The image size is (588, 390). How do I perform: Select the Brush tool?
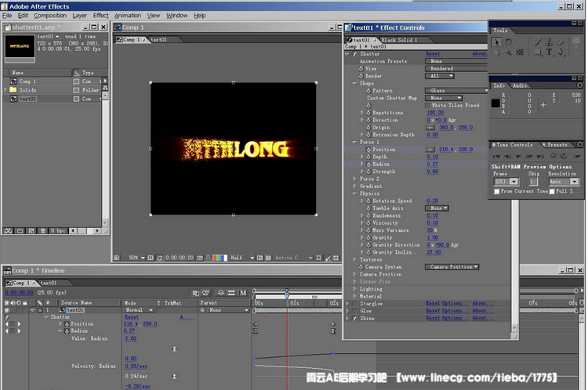click(x=538, y=42)
